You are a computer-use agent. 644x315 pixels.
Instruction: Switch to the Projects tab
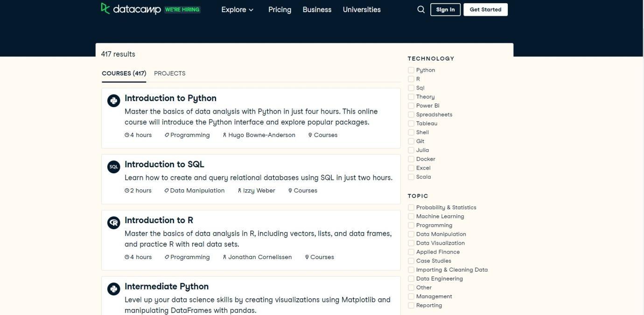pos(169,74)
